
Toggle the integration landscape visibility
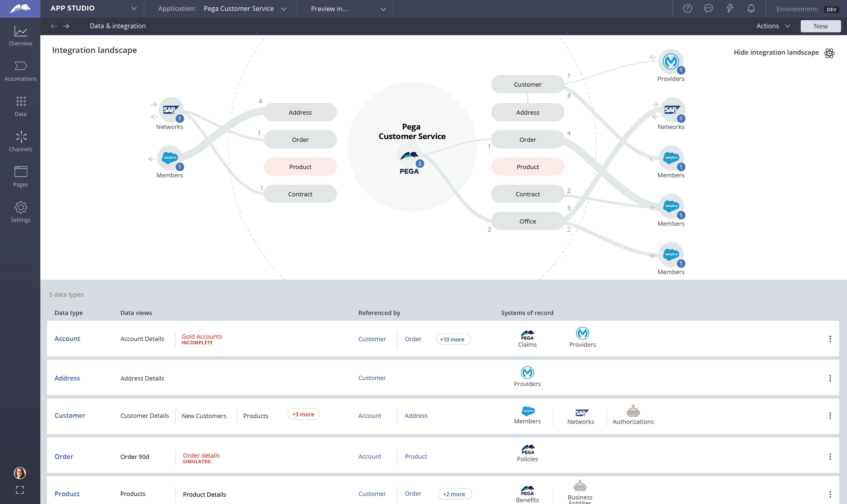coord(776,53)
